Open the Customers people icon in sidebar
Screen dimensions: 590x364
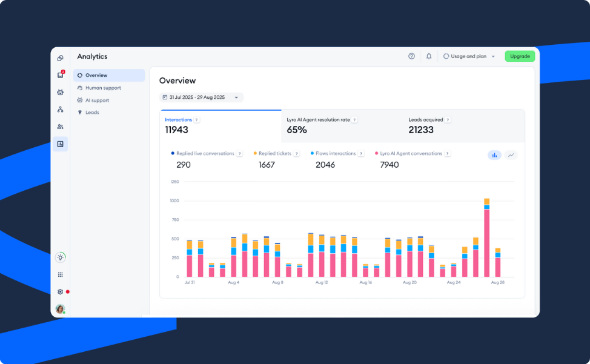click(x=60, y=127)
